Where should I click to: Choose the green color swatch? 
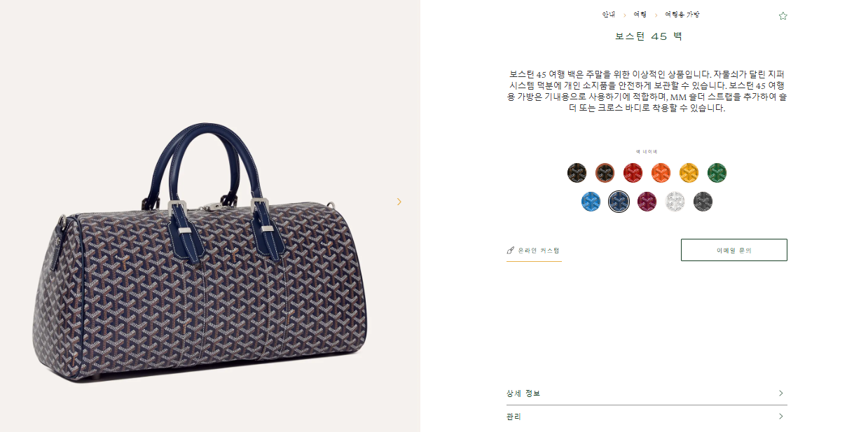pos(717,173)
